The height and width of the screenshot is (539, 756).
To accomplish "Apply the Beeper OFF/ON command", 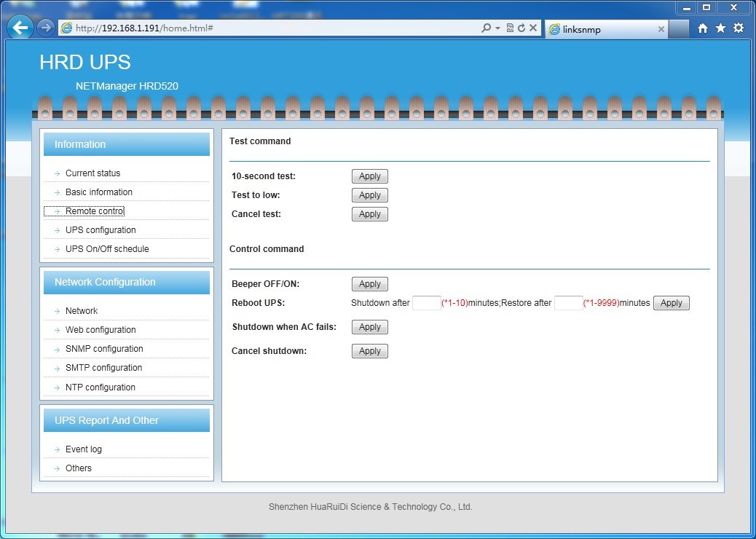I will pos(370,284).
